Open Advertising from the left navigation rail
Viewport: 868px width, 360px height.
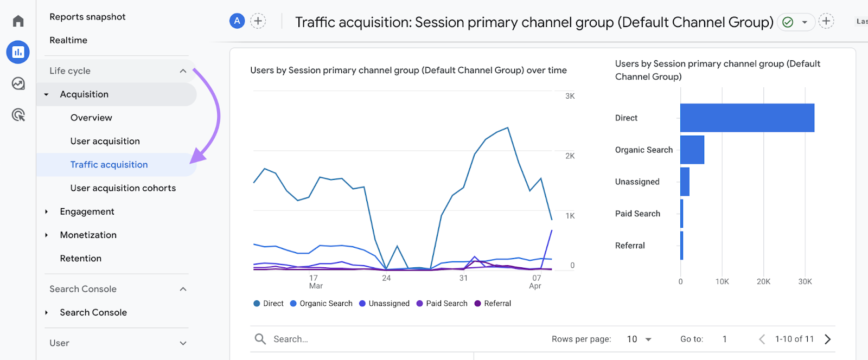(x=18, y=115)
